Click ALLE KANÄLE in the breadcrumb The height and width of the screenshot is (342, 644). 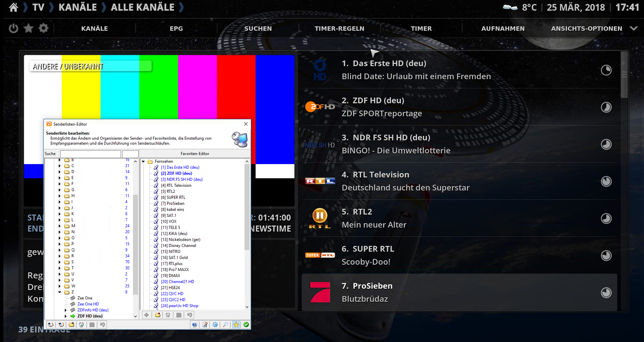click(x=143, y=7)
